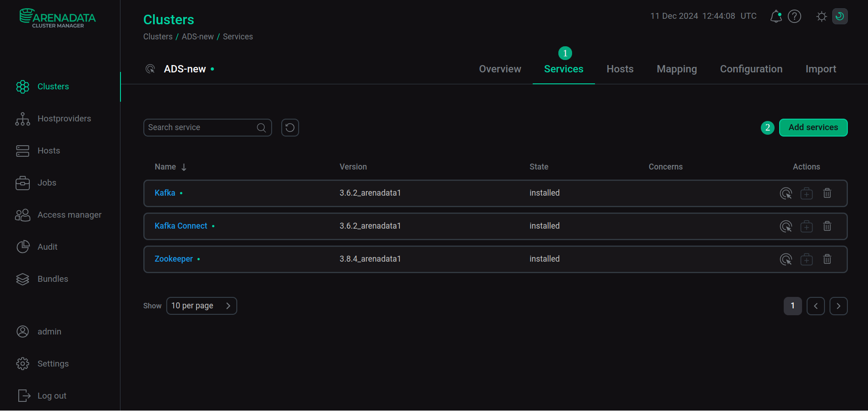
Task: Click the Concerns column header
Action: [666, 167]
